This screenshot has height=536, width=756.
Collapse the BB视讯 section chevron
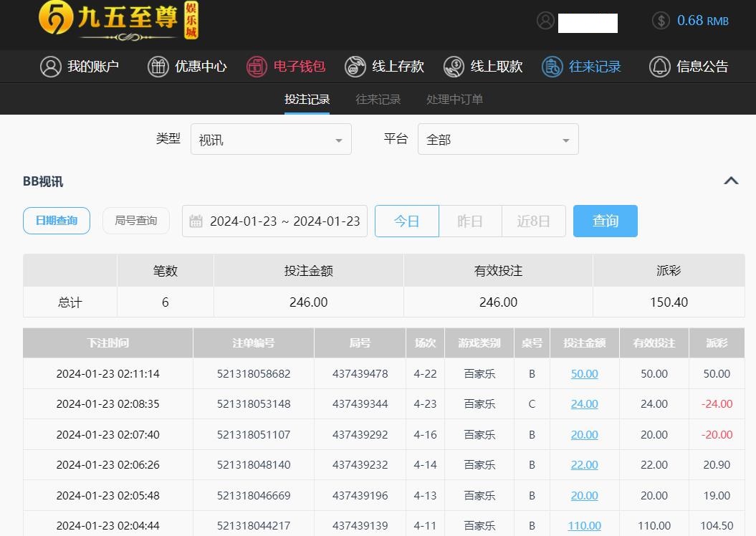[731, 181]
